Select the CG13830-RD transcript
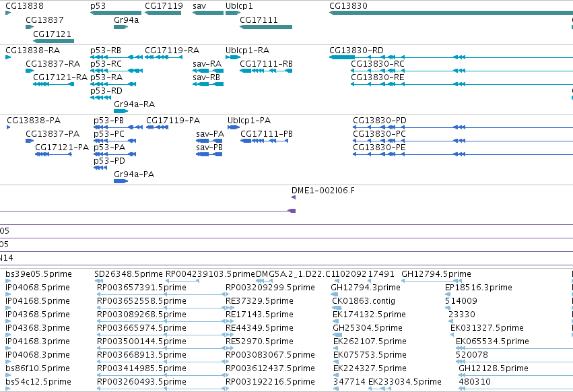This screenshot has height=392, width=573. 451,57
